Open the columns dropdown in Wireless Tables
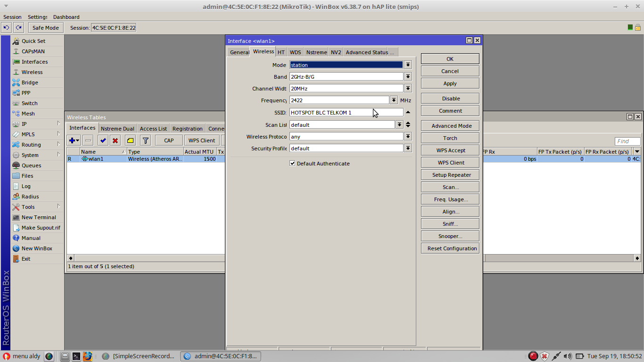The width and height of the screenshot is (644, 362). [637, 151]
